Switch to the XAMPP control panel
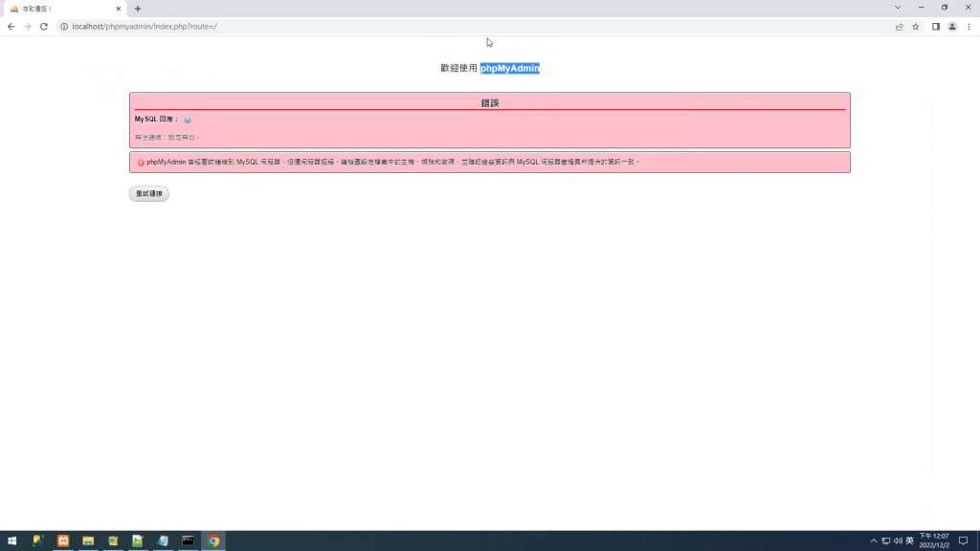 pos(63,540)
